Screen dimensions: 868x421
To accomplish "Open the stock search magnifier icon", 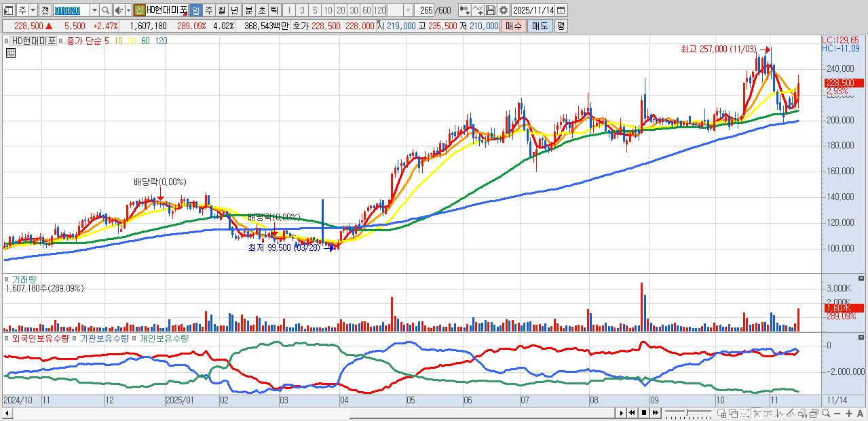I will (106, 10).
